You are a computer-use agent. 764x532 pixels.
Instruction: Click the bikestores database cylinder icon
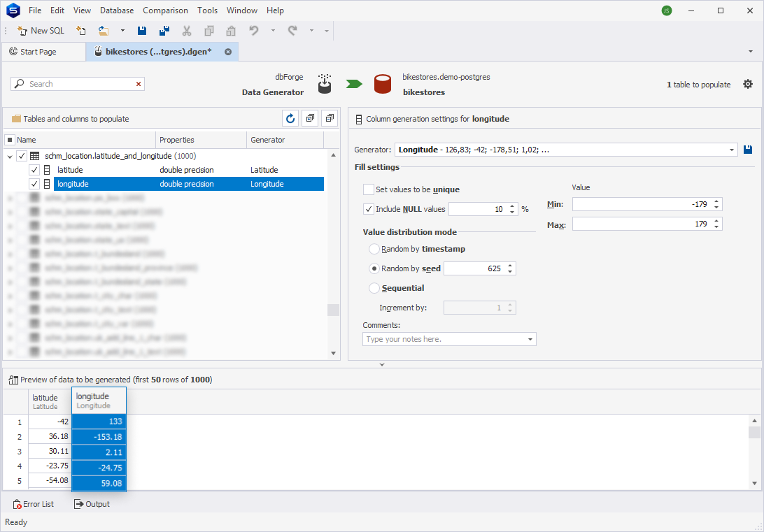point(383,84)
